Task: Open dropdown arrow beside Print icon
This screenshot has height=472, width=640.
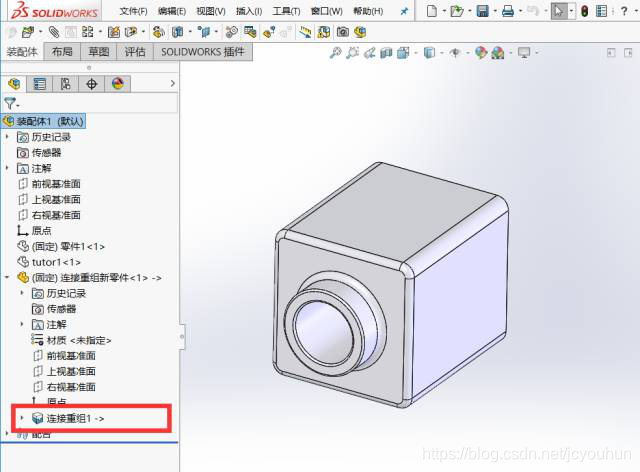Action: (520, 11)
